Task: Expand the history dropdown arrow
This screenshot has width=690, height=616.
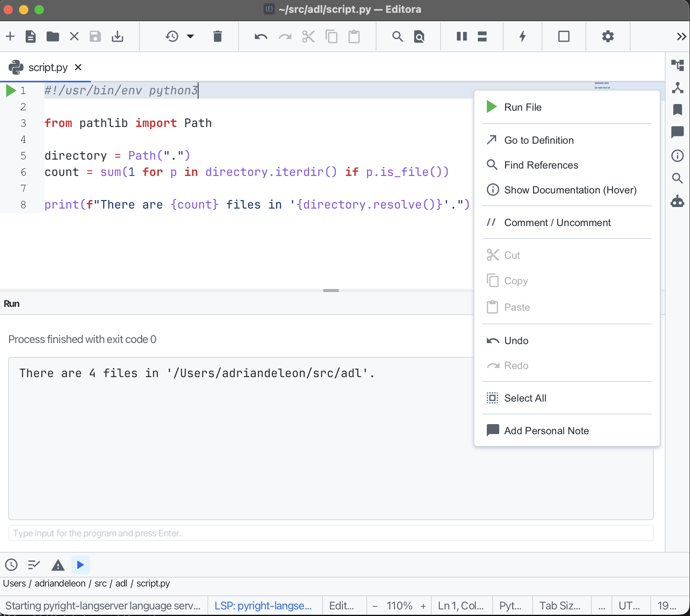Action: pyautogui.click(x=190, y=37)
